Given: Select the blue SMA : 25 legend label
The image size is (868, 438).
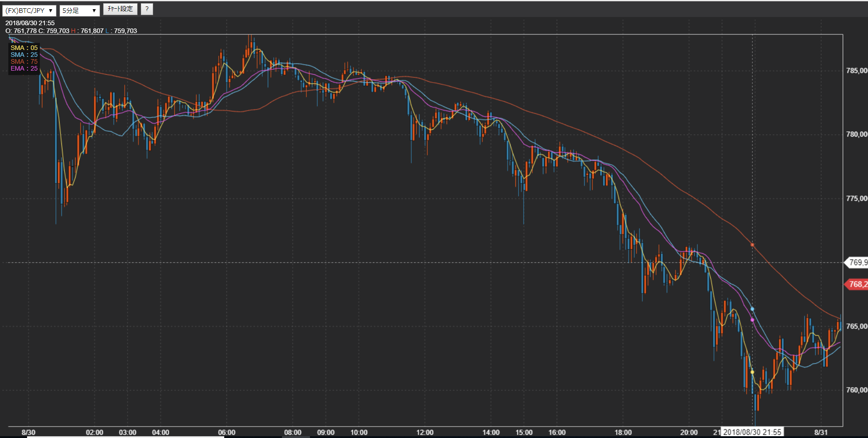Looking at the screenshot, I should tap(24, 55).
